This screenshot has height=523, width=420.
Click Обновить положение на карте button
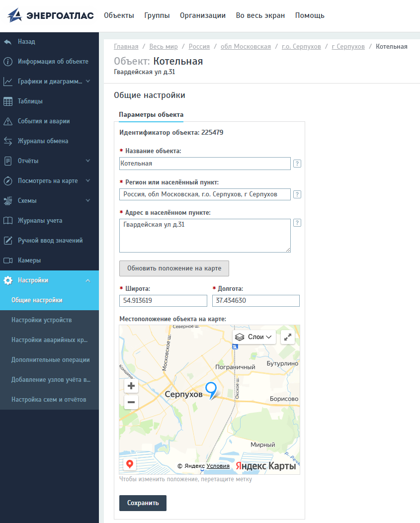pyautogui.click(x=174, y=268)
